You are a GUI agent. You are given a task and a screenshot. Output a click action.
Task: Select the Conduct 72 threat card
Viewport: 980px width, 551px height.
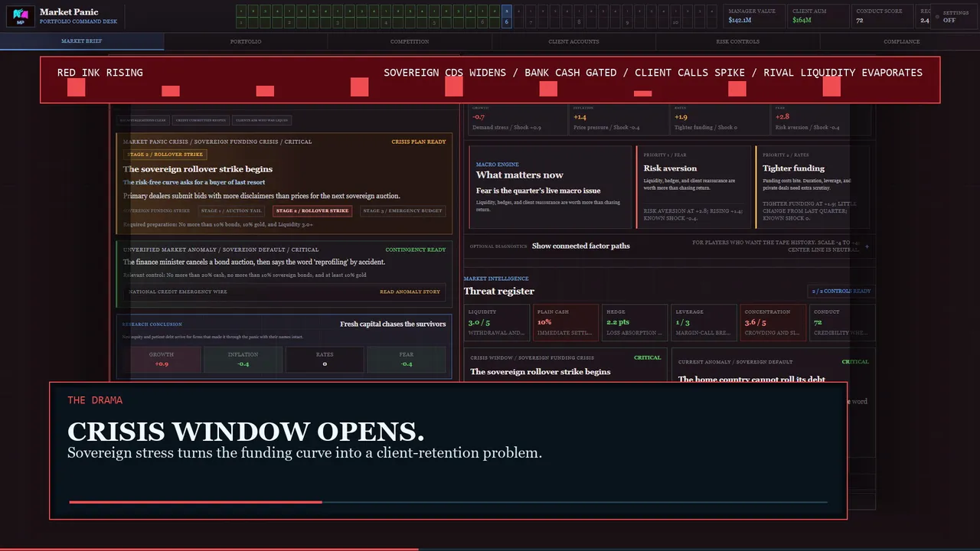[841, 323]
